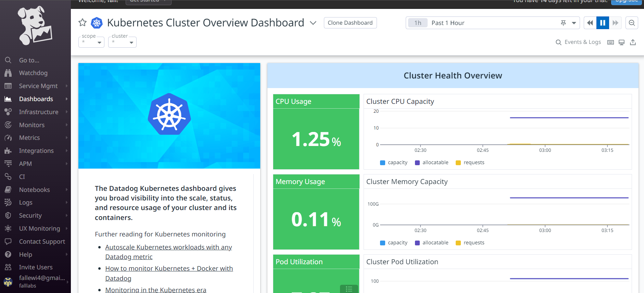
Task: Toggle capacity series in CPU legend
Action: 394,162
